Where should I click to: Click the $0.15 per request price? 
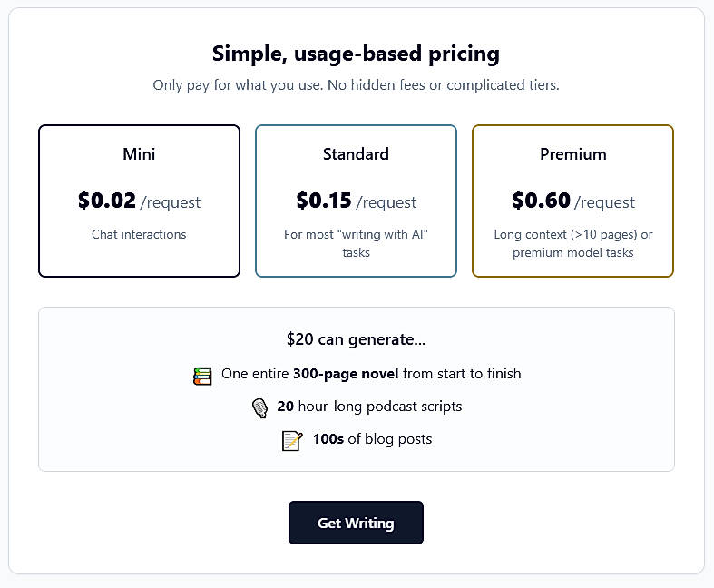point(356,201)
